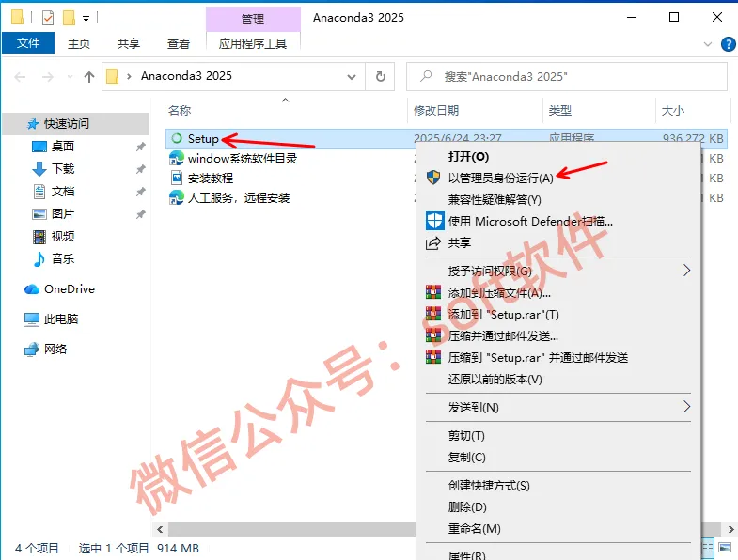This screenshot has height=560, width=738.
Task: Click the 网络 network icon
Action: click(x=32, y=350)
